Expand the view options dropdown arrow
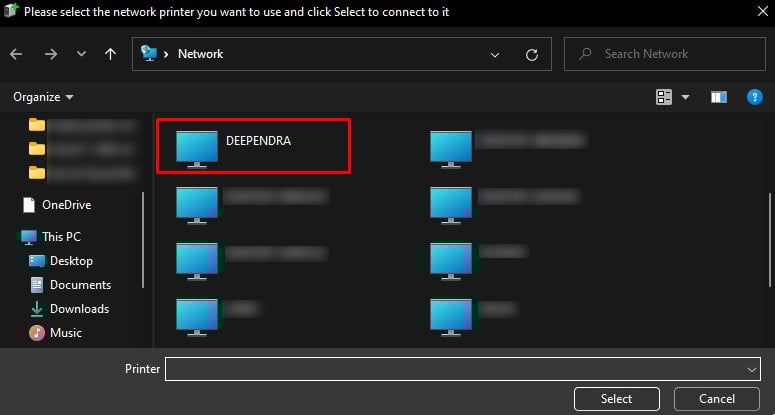775x415 pixels. pos(686,97)
